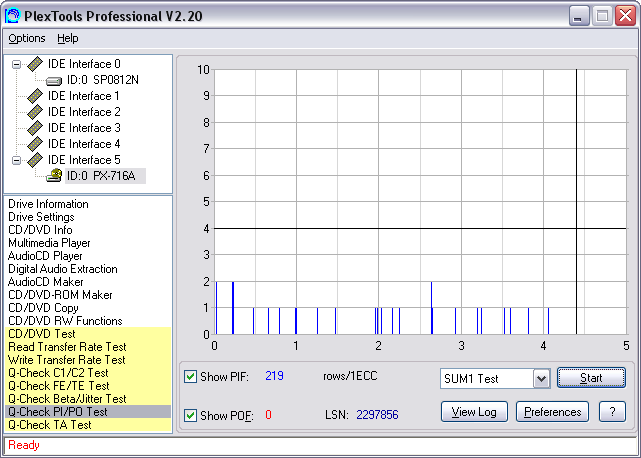
Task: Minimize the PlexTools window
Action: click(579, 16)
